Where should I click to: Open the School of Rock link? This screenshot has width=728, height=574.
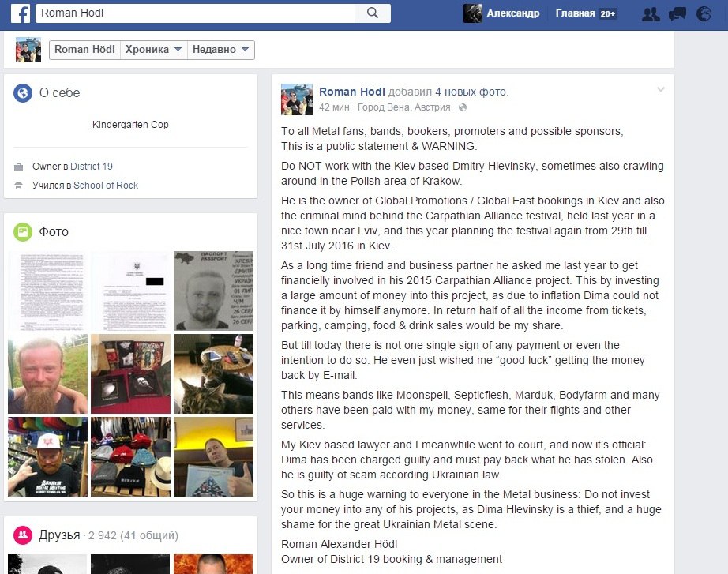point(106,186)
